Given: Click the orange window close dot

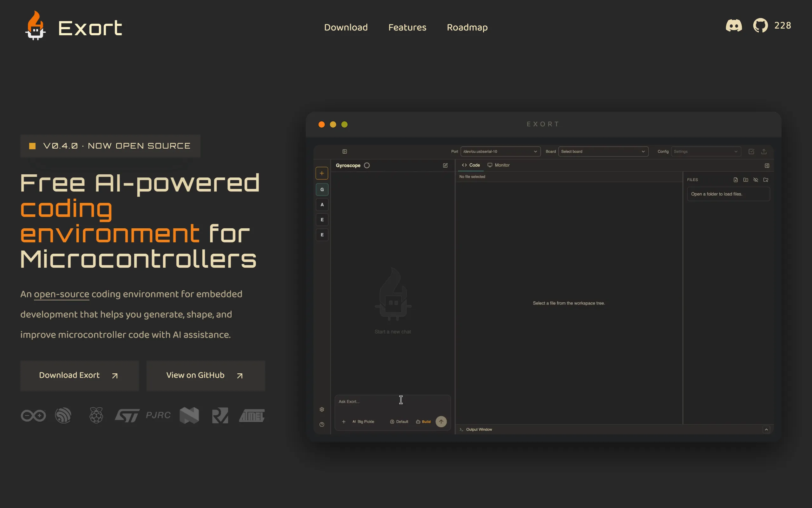Looking at the screenshot, I should click(321, 124).
